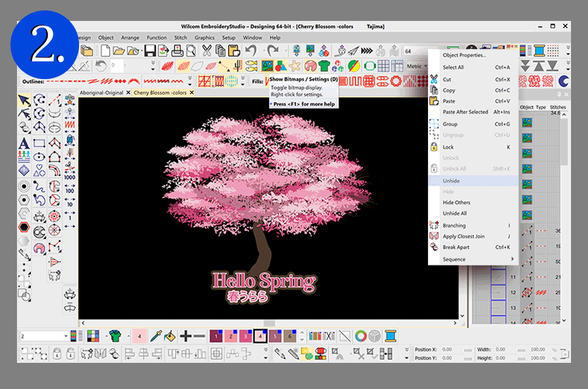
Task: Select the arrow Select Object tool
Action: tap(24, 100)
